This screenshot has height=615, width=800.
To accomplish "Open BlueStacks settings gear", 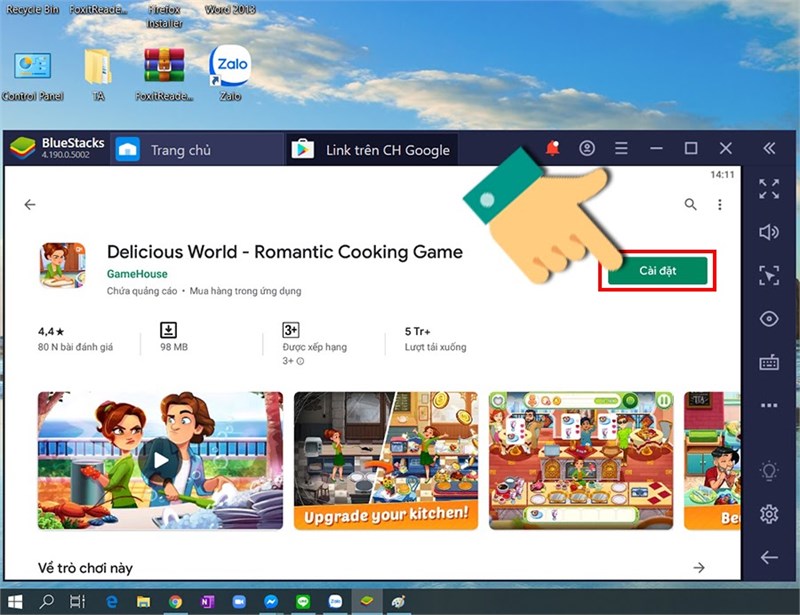I will [768, 514].
